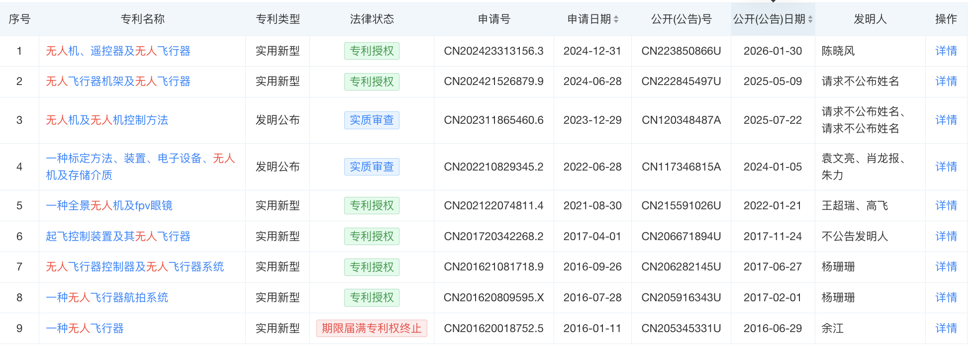
Task: View 详情 for row 5 patent
Action: (x=946, y=205)
